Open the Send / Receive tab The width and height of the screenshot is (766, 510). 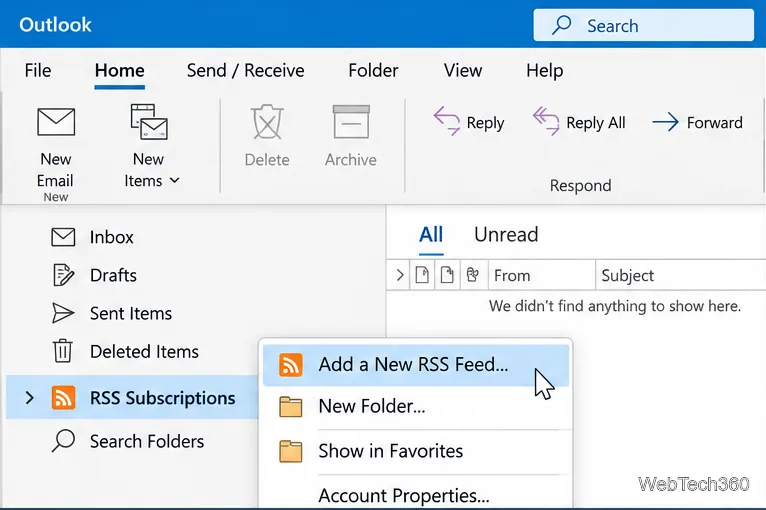(245, 70)
